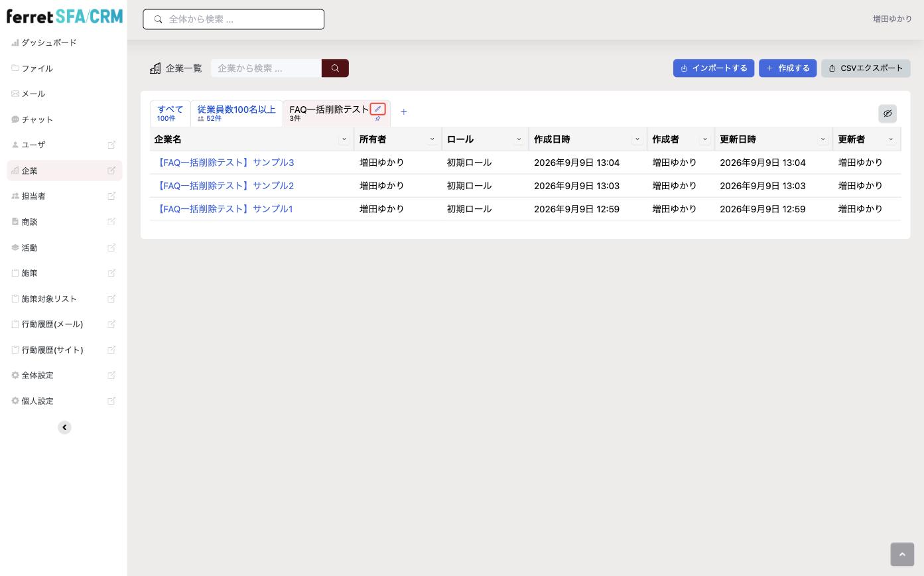
Task: Open the ロール column dropdown
Action: coord(519,139)
